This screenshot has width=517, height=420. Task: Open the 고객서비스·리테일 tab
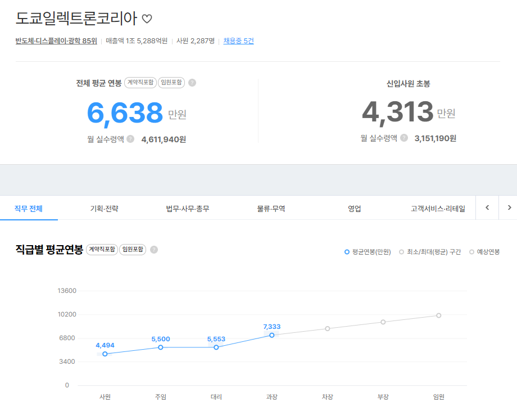click(x=438, y=209)
